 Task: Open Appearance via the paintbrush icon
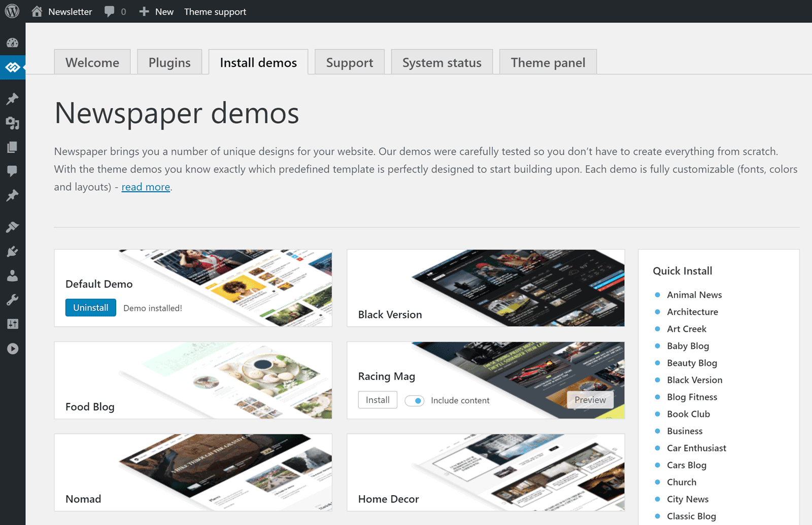click(x=12, y=226)
